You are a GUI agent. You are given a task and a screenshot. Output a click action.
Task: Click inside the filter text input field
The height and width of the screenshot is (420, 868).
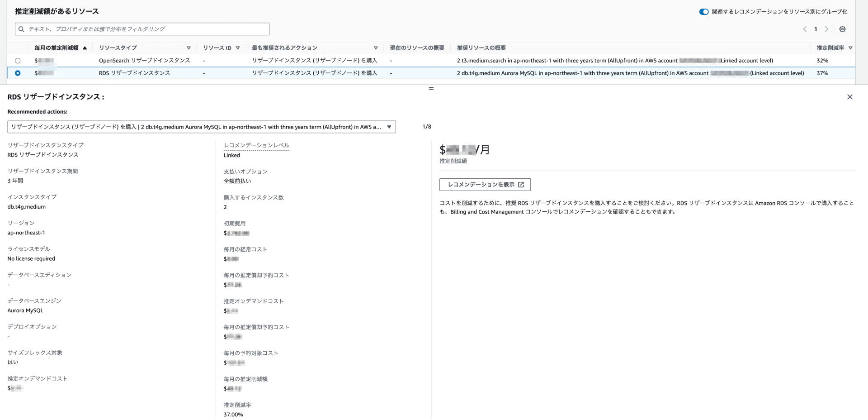(136, 29)
